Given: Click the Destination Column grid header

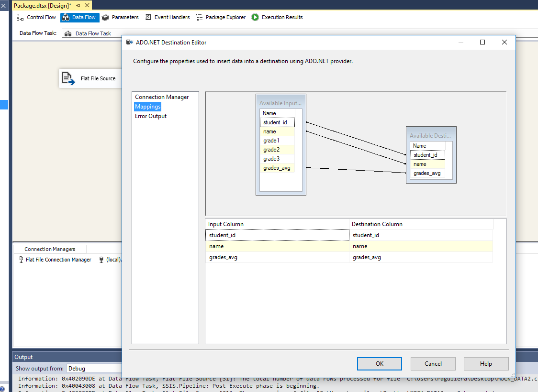Looking at the screenshot, I should tap(421, 224).
